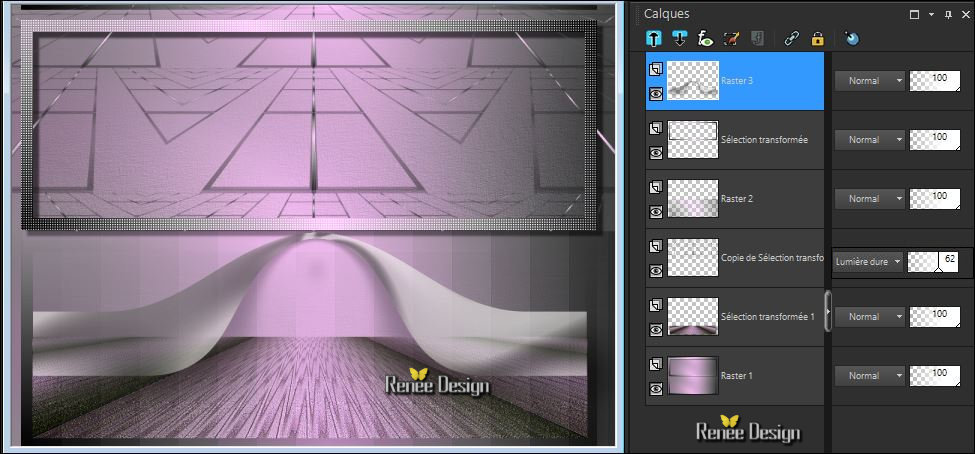Hide the Copie de Sélection transformée layer
This screenshot has width=975, height=454.
pos(655,271)
